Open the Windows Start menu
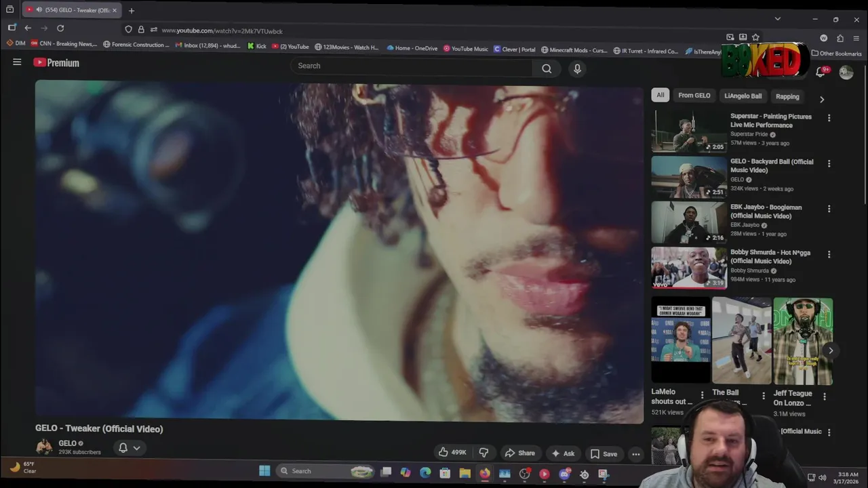Image resolution: width=868 pixels, height=488 pixels. coord(264,470)
